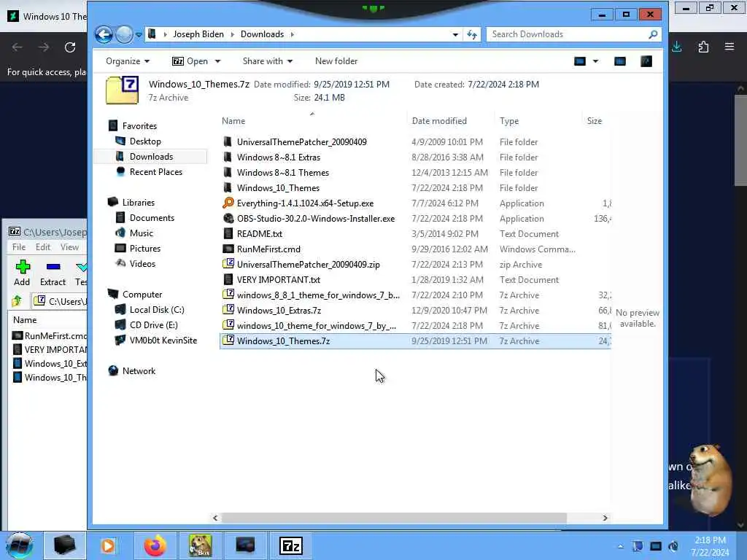Open Edit menu in 7-Zip window
This screenshot has width=747, height=560.
point(43,247)
